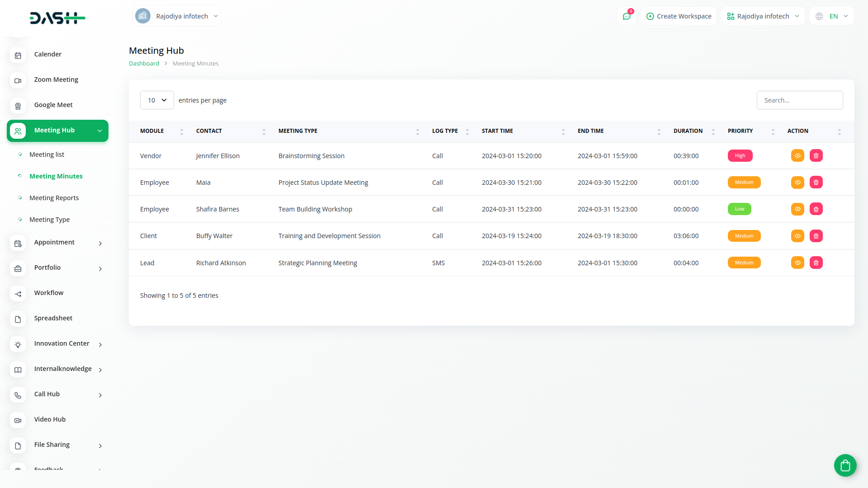Click the red High priority badge
This screenshot has width=868, height=488.
[740, 156]
